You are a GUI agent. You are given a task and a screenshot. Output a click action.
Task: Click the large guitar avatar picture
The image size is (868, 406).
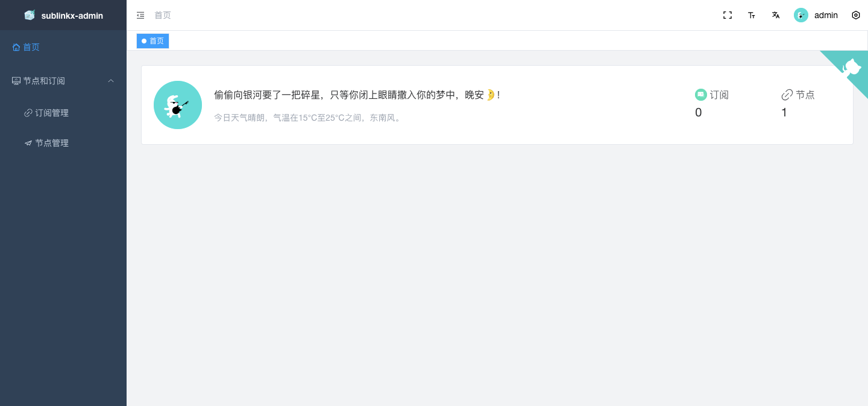(178, 105)
